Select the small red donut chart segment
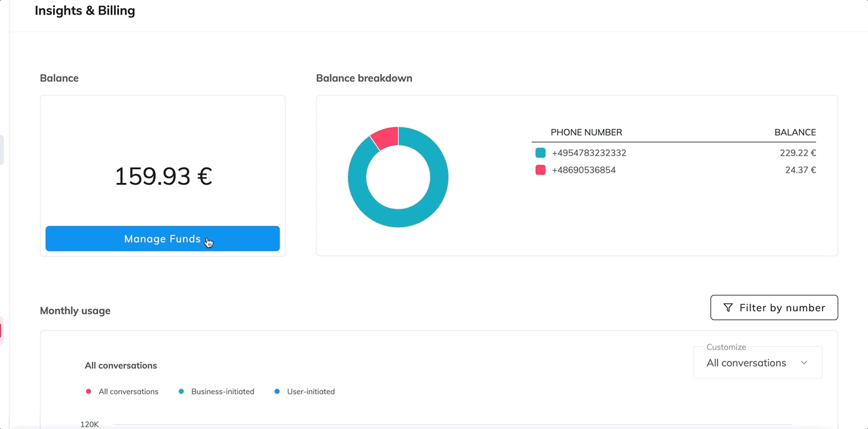The width and height of the screenshot is (868, 429). 385,137
